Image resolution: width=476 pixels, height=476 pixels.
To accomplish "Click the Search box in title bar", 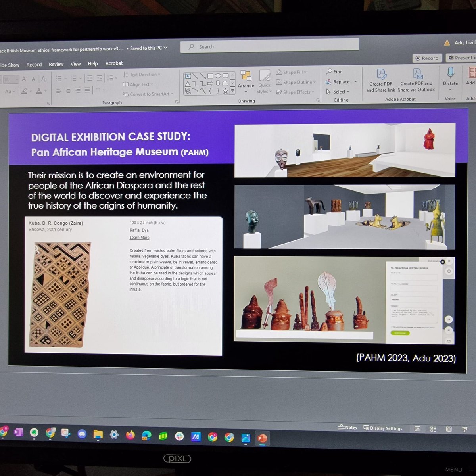I will pos(270,46).
